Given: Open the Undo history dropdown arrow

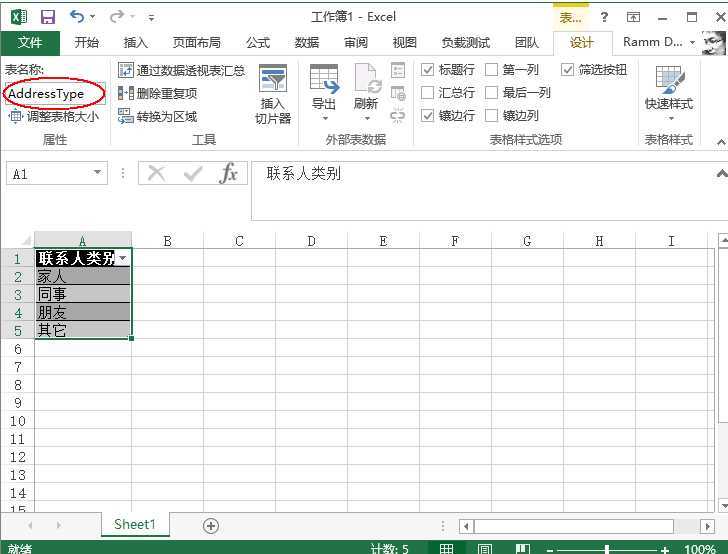Looking at the screenshot, I should point(92,17).
